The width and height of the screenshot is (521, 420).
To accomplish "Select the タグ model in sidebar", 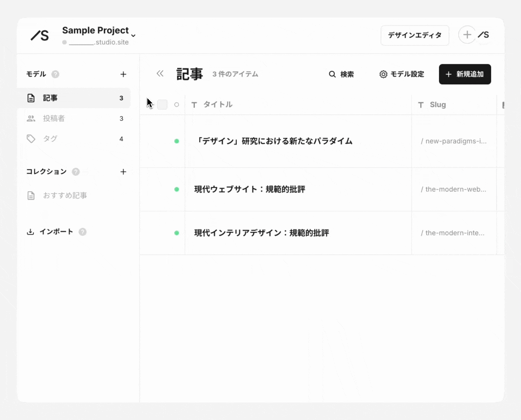I will point(74,138).
